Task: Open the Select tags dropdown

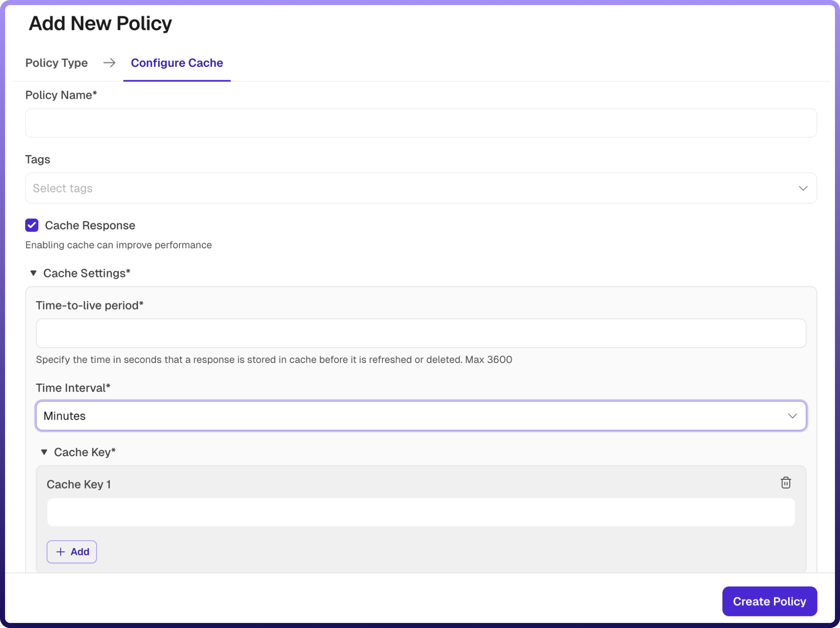Action: [x=420, y=188]
